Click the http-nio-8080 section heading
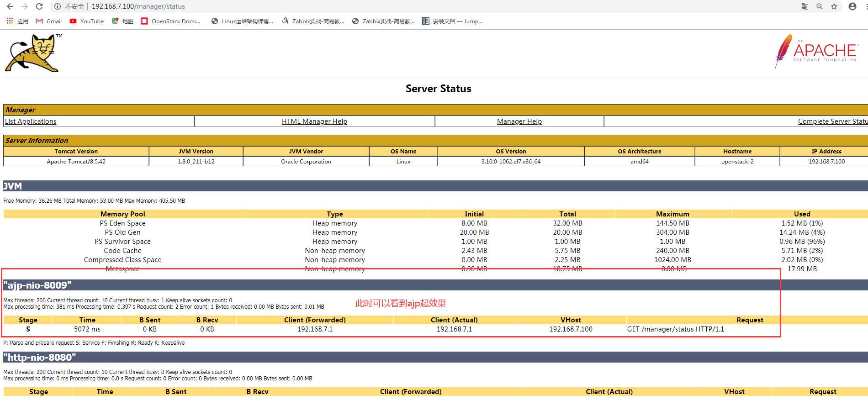This screenshot has height=400, width=868. coord(40,358)
